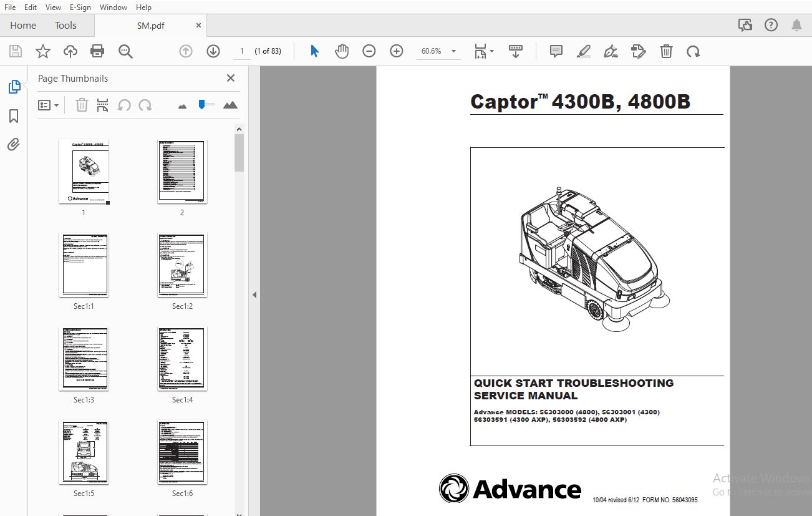This screenshot has width=812, height=516.
Task: Adjust the thumbnail size slider handle
Action: [x=201, y=104]
